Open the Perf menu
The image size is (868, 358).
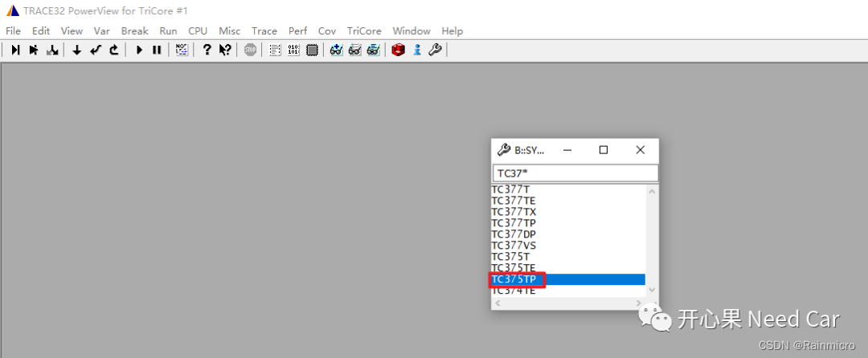[298, 31]
